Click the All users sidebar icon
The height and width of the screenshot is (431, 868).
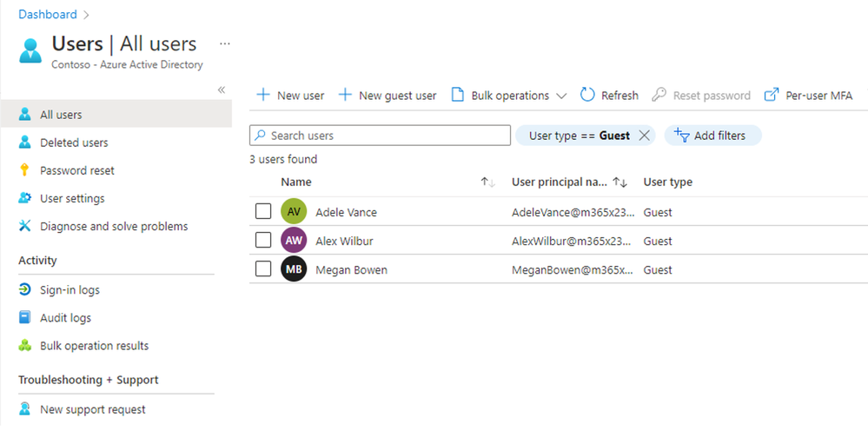(24, 115)
